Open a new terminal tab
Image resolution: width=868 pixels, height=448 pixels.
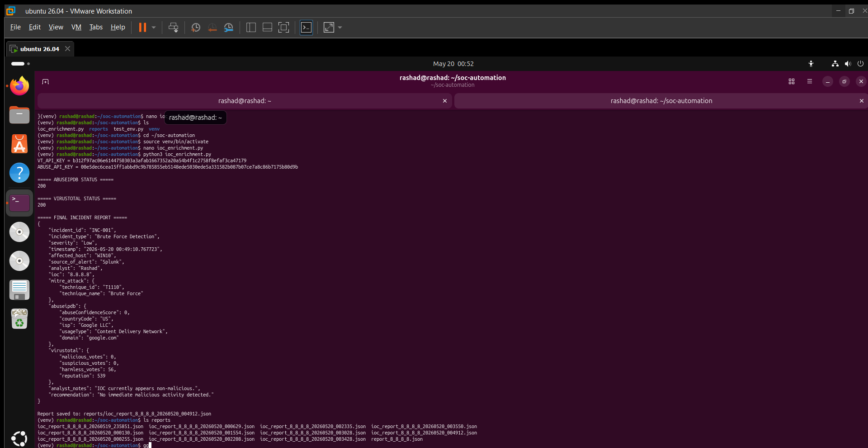pos(45,81)
